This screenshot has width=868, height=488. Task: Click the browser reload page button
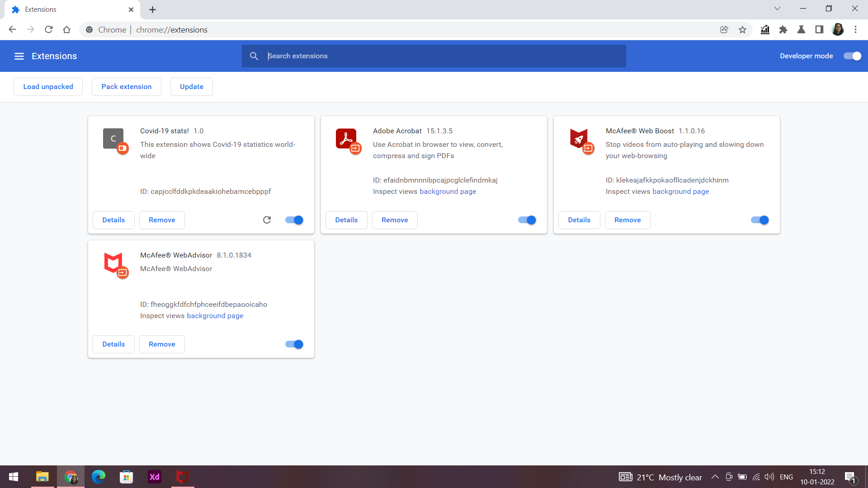(x=49, y=30)
